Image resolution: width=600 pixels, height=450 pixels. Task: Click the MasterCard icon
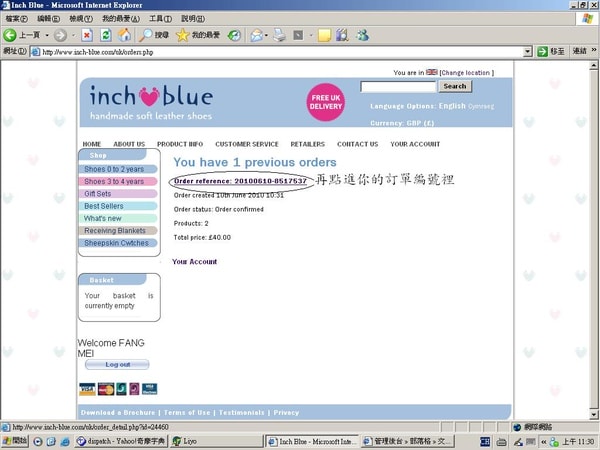coord(106,389)
